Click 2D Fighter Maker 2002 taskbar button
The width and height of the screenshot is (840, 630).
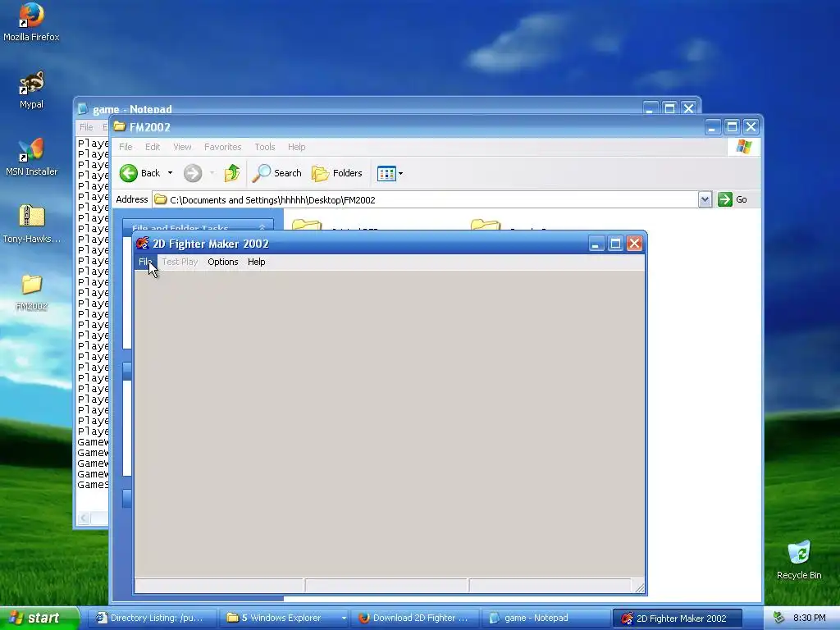[677, 619]
